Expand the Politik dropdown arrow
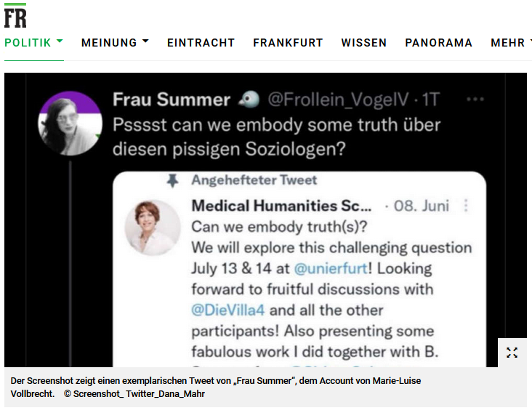This screenshot has height=413, width=532. click(x=60, y=41)
